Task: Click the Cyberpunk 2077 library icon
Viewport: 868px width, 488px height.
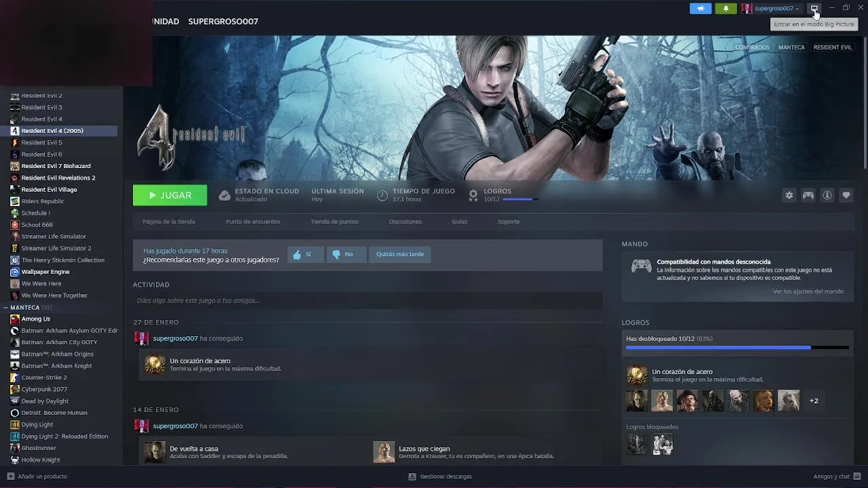Action: tap(15, 389)
